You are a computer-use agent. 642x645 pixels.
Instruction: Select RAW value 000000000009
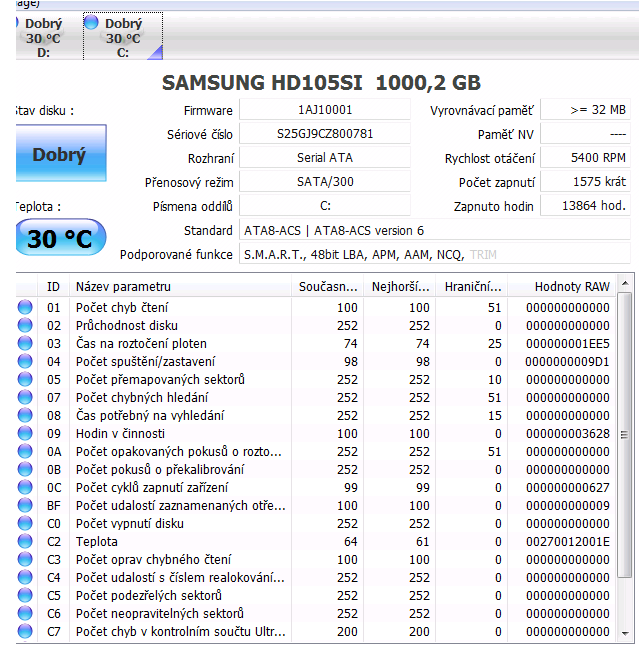click(x=568, y=506)
